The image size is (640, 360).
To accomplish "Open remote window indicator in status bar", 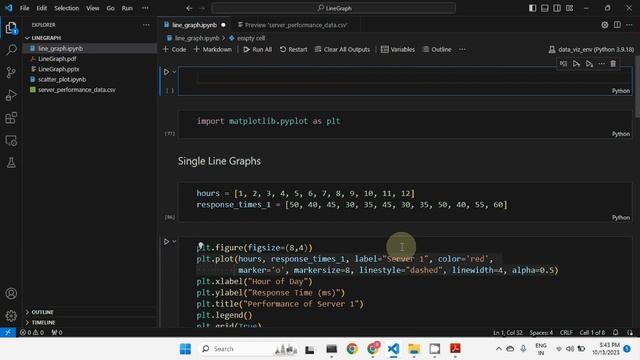I will [x=8, y=332].
